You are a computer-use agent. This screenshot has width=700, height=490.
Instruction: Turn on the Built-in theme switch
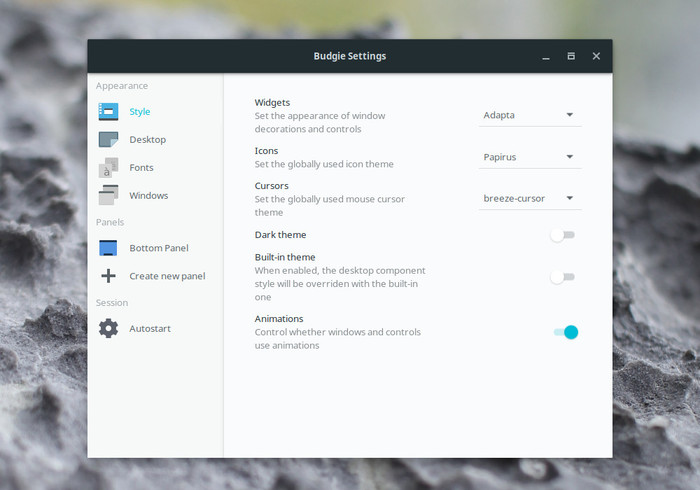coord(562,277)
